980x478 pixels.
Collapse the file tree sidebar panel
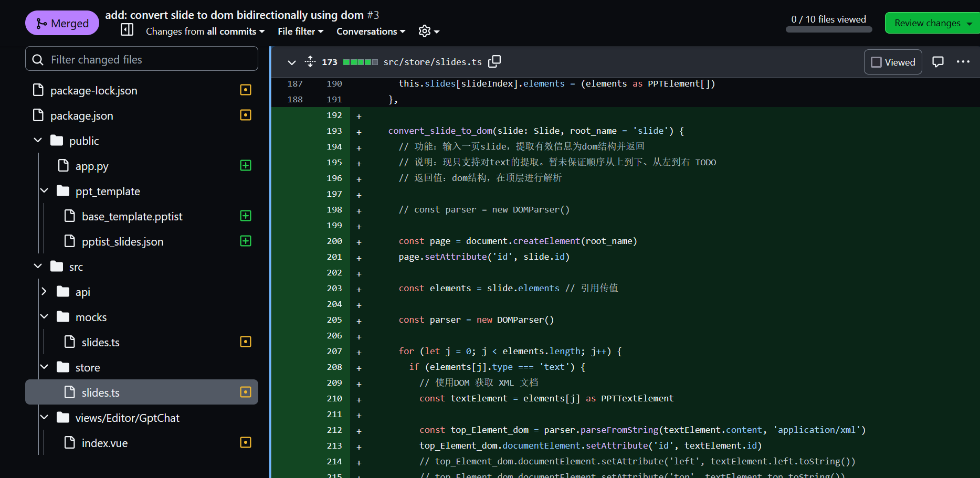(x=127, y=30)
